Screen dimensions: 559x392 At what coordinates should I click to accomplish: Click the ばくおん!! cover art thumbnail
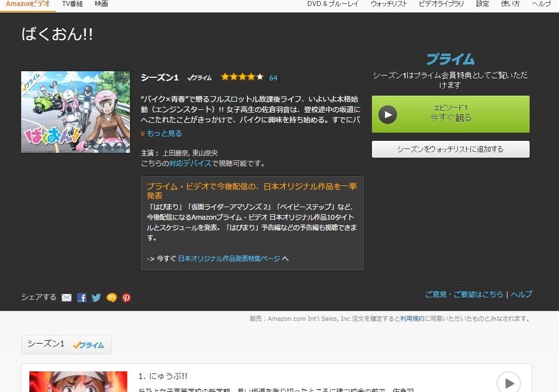click(x=76, y=112)
